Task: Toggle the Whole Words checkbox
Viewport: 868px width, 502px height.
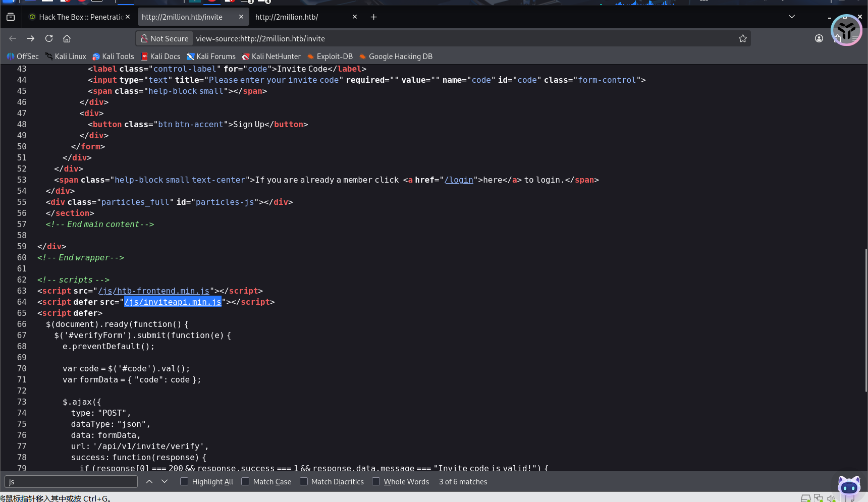Action: [376, 482]
